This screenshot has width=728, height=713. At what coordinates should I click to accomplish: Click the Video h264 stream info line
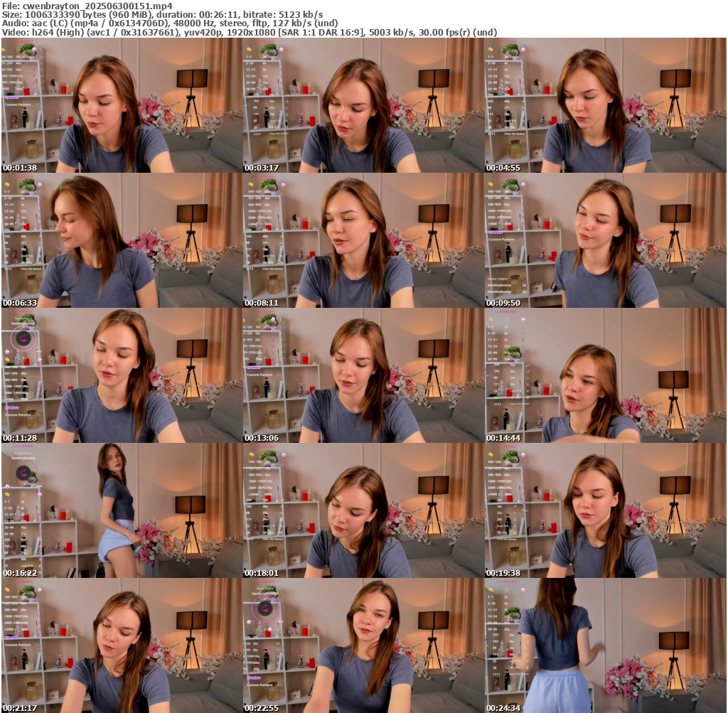(x=250, y=32)
